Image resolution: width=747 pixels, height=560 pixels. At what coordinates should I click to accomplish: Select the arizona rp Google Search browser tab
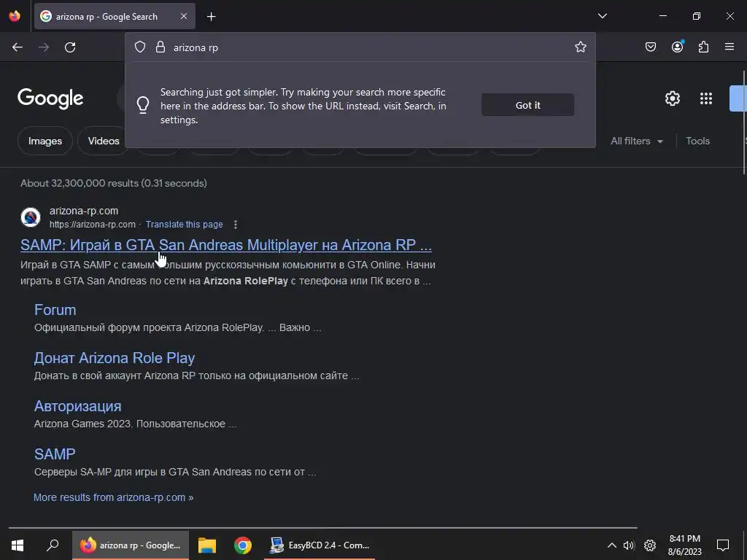click(115, 16)
